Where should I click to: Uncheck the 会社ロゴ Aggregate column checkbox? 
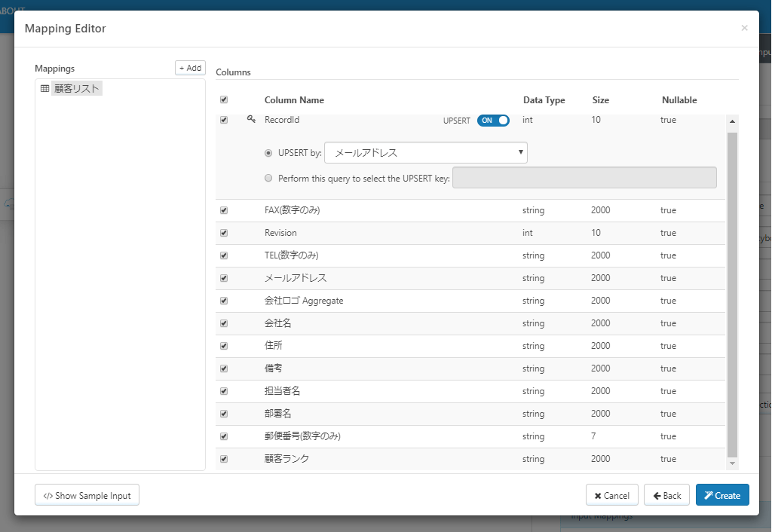(x=224, y=301)
